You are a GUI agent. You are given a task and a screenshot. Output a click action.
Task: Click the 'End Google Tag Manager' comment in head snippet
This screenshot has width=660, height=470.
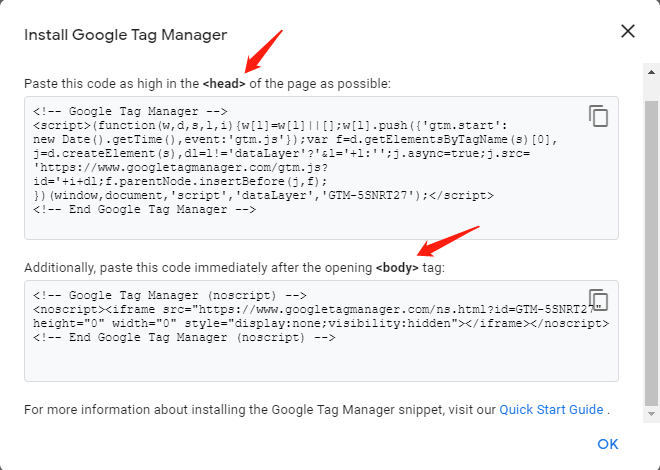pos(144,210)
